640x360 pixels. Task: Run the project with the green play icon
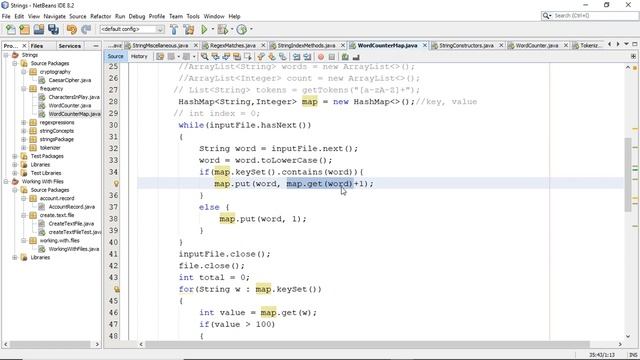[x=204, y=29]
